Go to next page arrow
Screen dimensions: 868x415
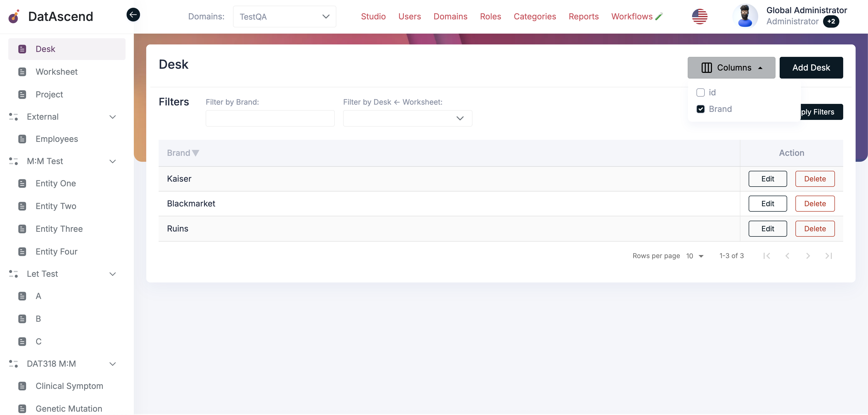(808, 256)
